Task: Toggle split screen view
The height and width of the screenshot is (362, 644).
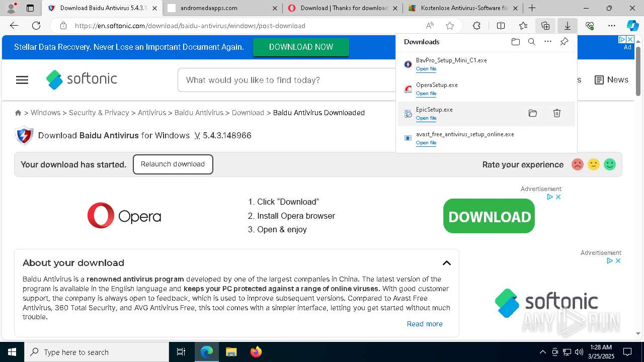Action: click(x=501, y=26)
